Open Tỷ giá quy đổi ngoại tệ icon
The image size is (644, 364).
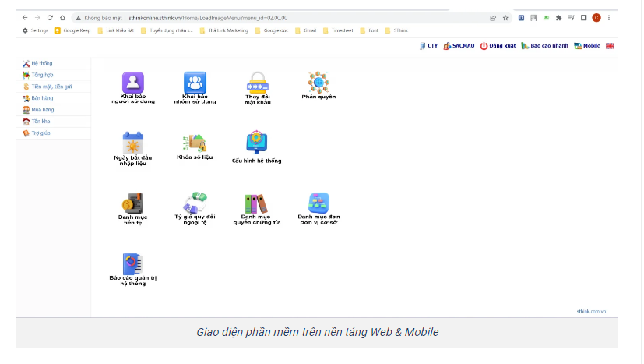click(195, 203)
